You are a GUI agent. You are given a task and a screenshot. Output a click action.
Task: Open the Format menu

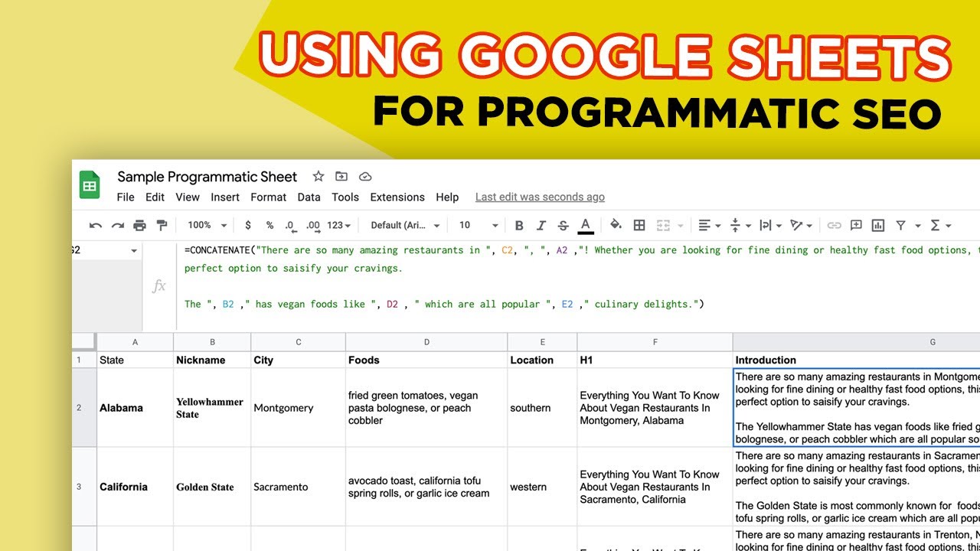point(269,197)
